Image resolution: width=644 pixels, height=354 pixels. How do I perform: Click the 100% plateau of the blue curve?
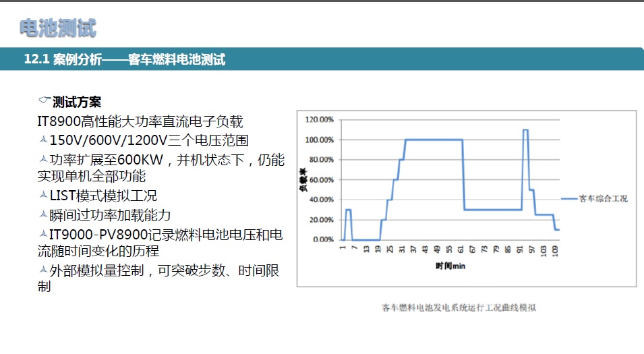point(434,140)
